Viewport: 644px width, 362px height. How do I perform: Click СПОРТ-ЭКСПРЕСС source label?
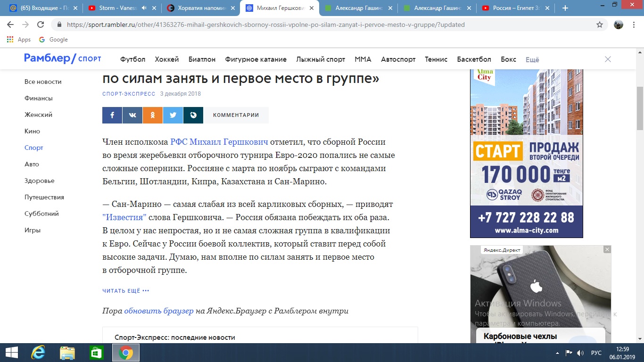click(x=129, y=94)
